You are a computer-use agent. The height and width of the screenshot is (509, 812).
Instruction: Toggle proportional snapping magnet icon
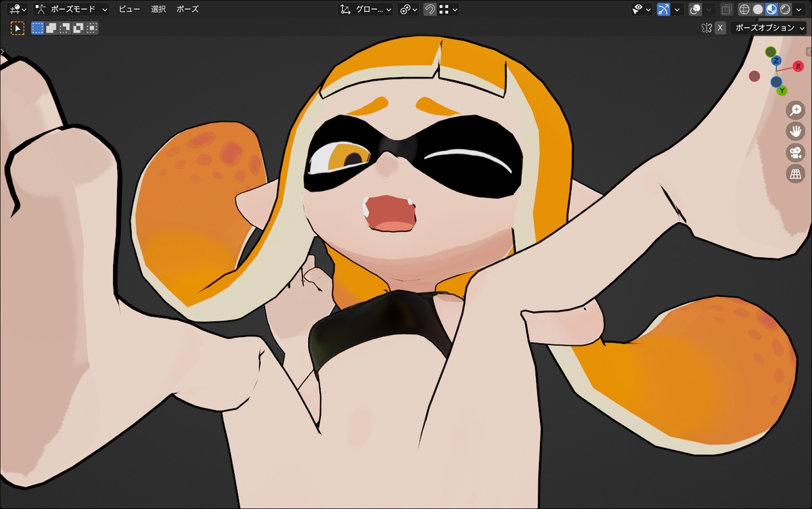coord(430,9)
